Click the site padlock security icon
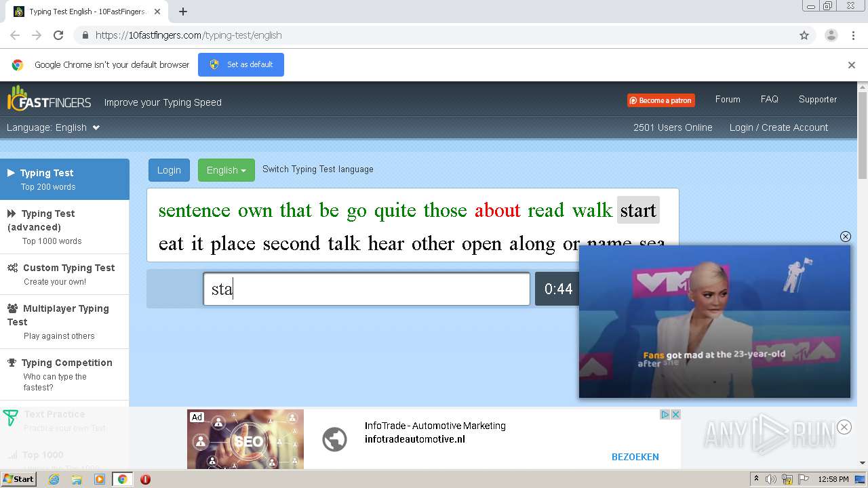 85,35
